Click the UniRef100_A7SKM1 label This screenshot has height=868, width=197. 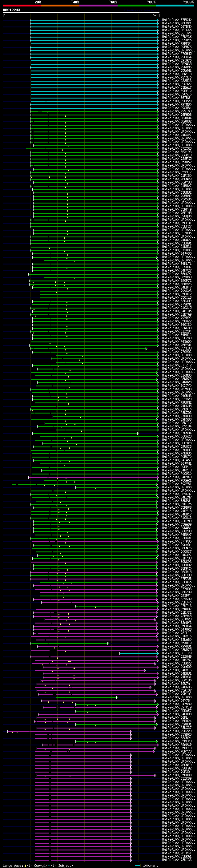pyautogui.click(x=177, y=304)
